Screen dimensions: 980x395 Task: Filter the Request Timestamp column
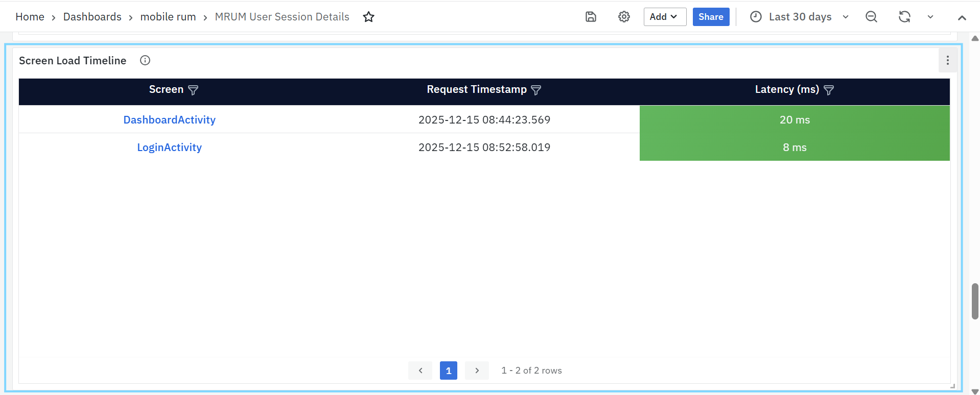pyautogui.click(x=536, y=90)
